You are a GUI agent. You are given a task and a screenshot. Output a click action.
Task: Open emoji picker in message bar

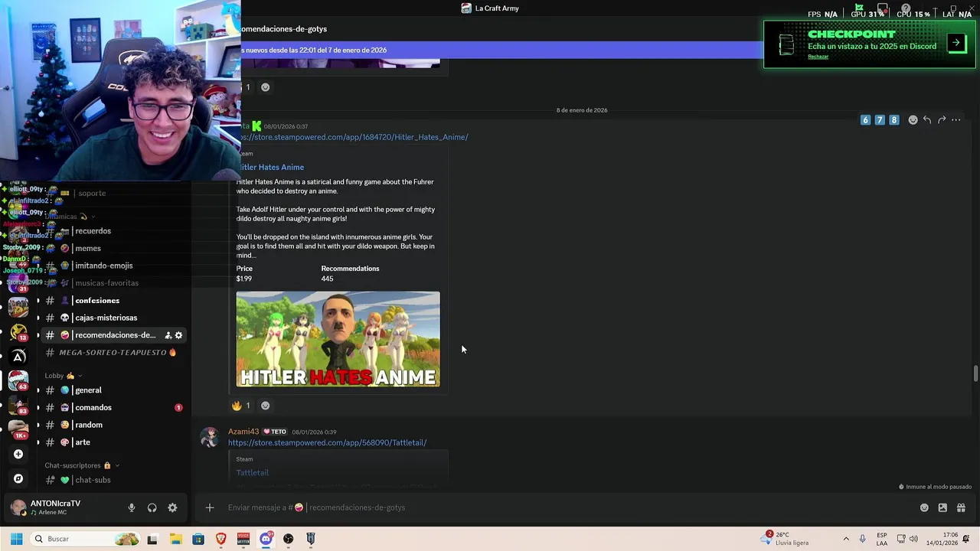click(x=924, y=507)
